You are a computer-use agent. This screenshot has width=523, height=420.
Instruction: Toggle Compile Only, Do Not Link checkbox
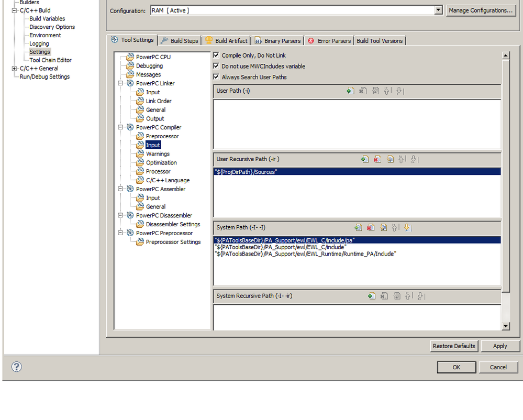(x=216, y=55)
